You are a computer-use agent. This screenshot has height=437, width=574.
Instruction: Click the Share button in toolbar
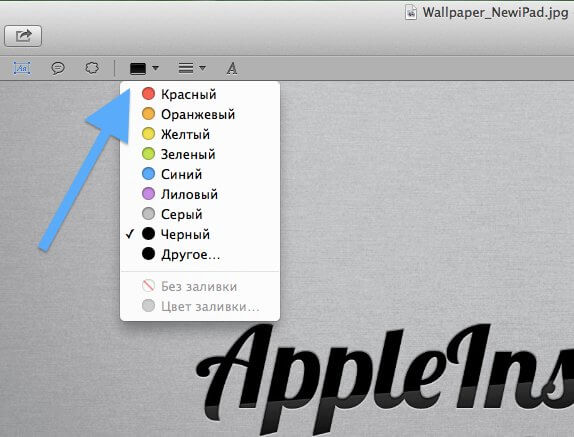[x=23, y=36]
